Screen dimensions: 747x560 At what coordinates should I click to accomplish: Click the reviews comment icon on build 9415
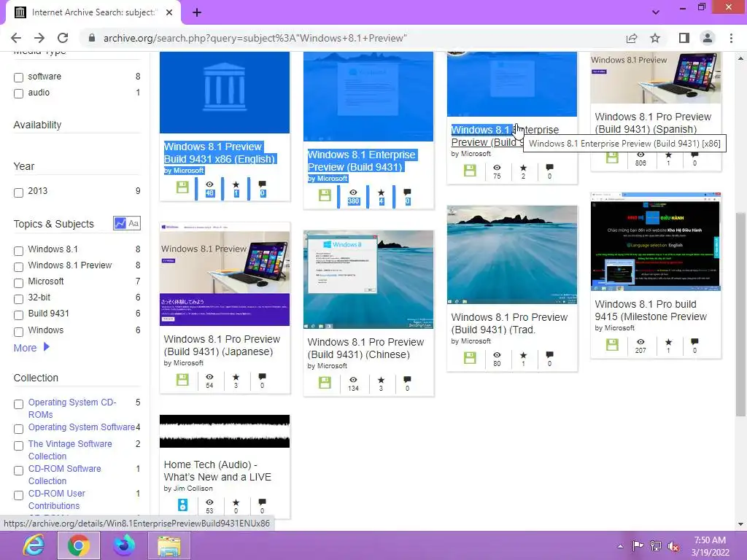pos(694,341)
